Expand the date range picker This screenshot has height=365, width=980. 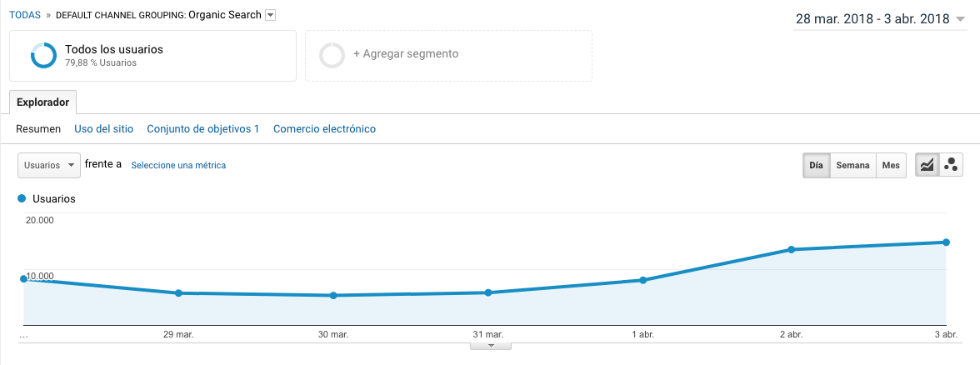(x=960, y=20)
